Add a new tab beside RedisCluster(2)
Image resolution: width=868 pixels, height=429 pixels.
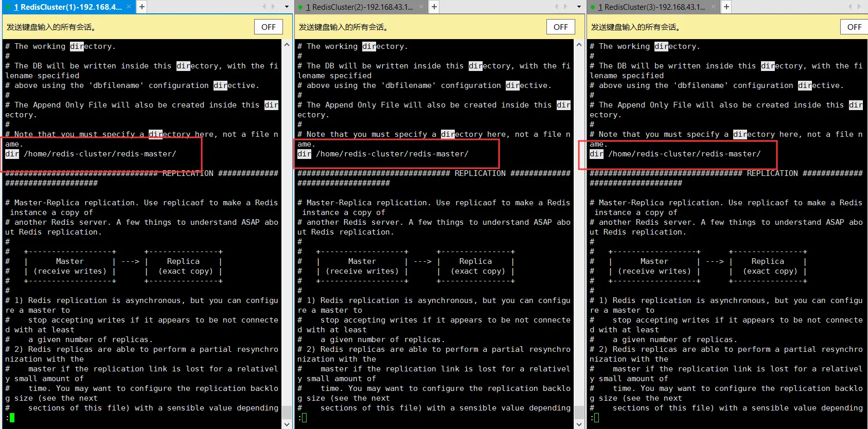pos(434,7)
